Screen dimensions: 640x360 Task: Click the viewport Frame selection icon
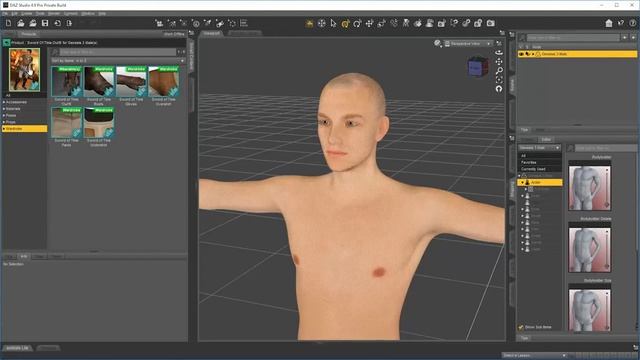pyautogui.click(x=499, y=80)
